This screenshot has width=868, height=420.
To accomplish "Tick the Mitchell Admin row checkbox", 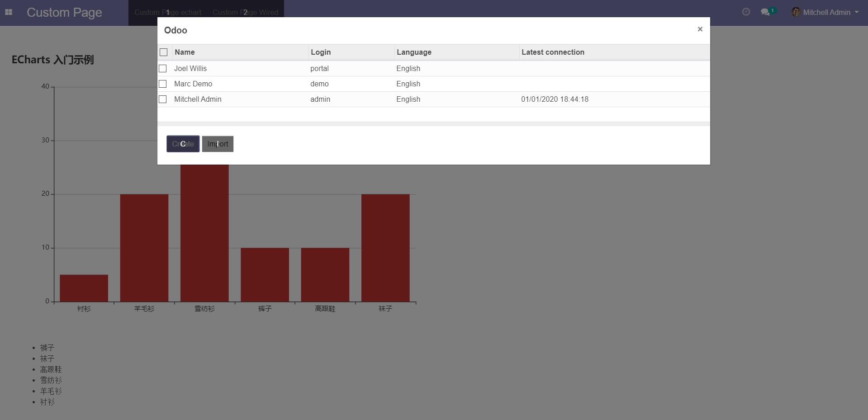I will click(x=163, y=99).
